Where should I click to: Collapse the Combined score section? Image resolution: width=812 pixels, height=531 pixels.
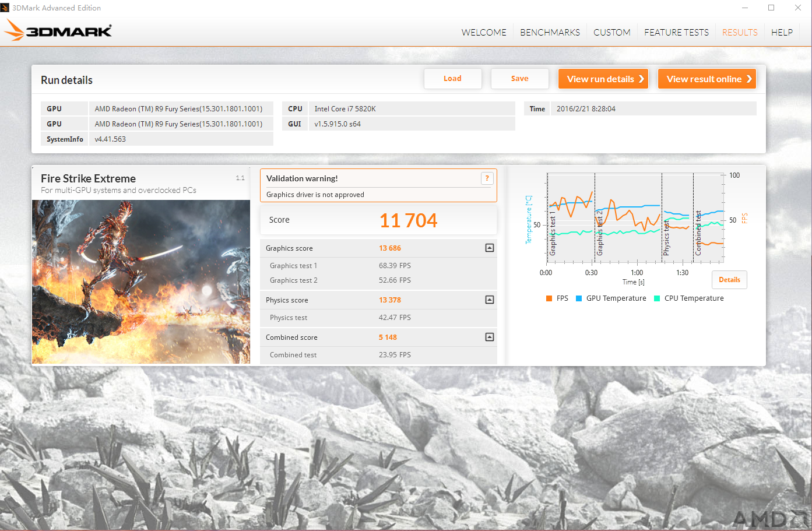[490, 337]
